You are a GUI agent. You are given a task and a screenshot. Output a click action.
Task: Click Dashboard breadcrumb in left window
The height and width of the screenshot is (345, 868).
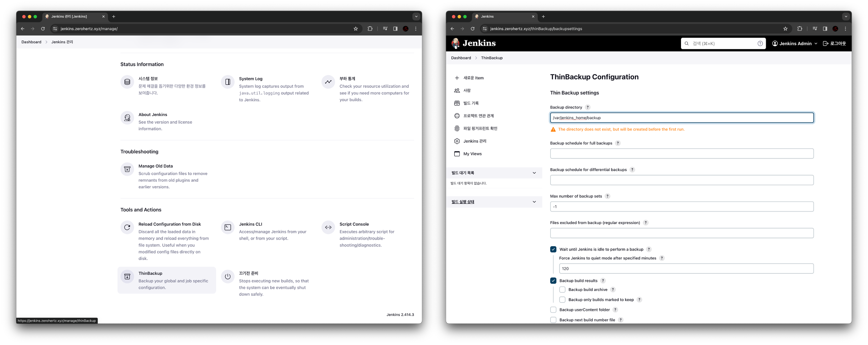point(31,42)
